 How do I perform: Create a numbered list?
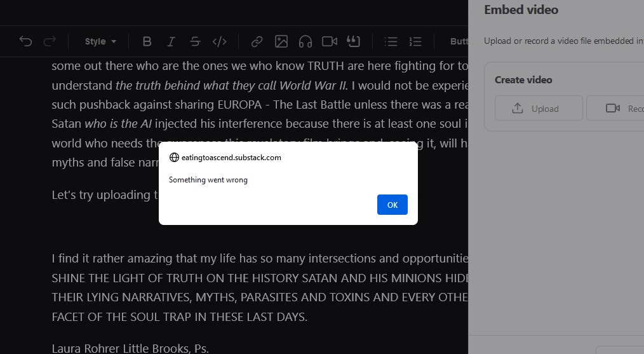(415, 41)
